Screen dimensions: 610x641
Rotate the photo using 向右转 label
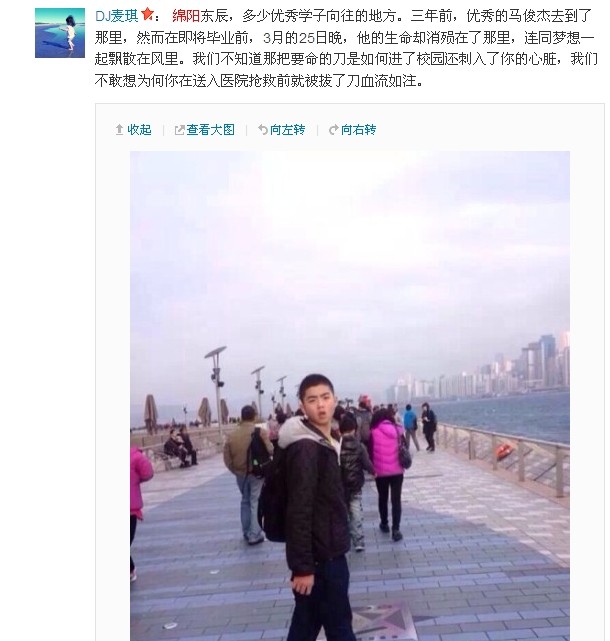pos(359,130)
